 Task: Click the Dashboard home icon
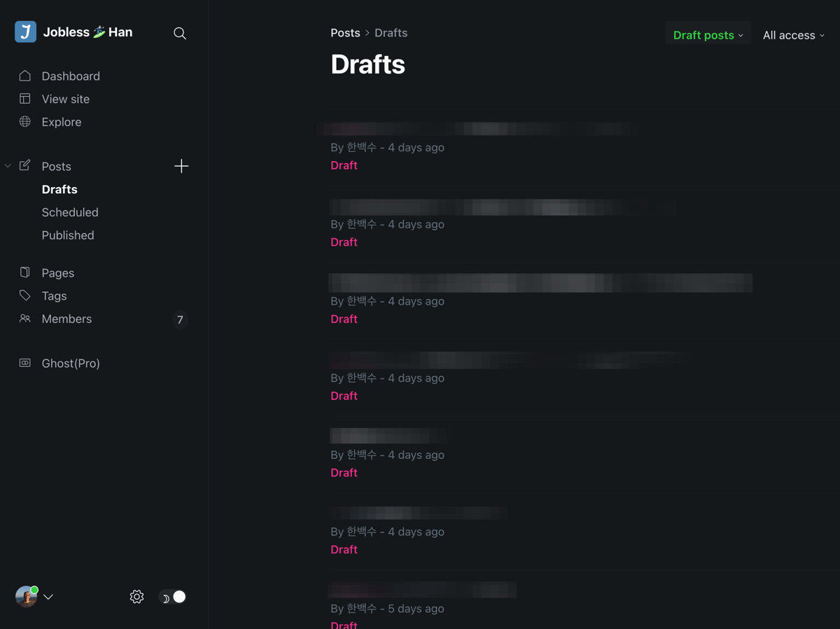(25, 76)
